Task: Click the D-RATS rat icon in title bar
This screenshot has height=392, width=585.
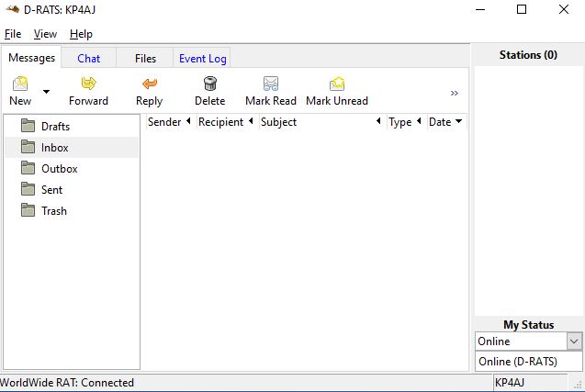Action: (x=13, y=9)
